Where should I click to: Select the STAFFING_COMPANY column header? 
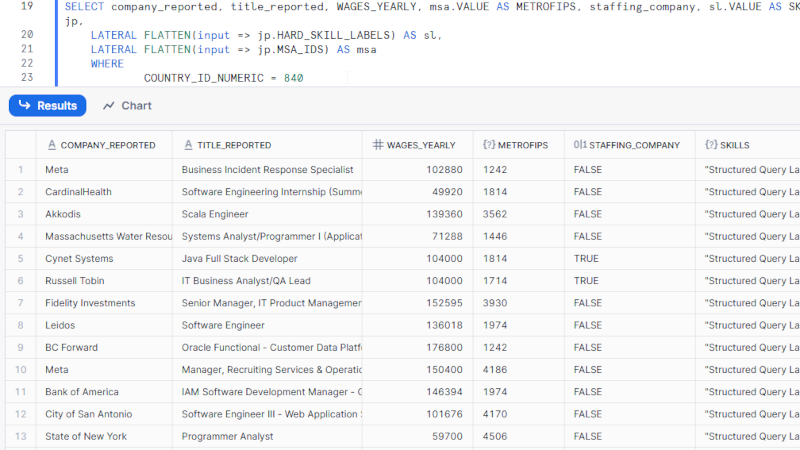pos(630,145)
